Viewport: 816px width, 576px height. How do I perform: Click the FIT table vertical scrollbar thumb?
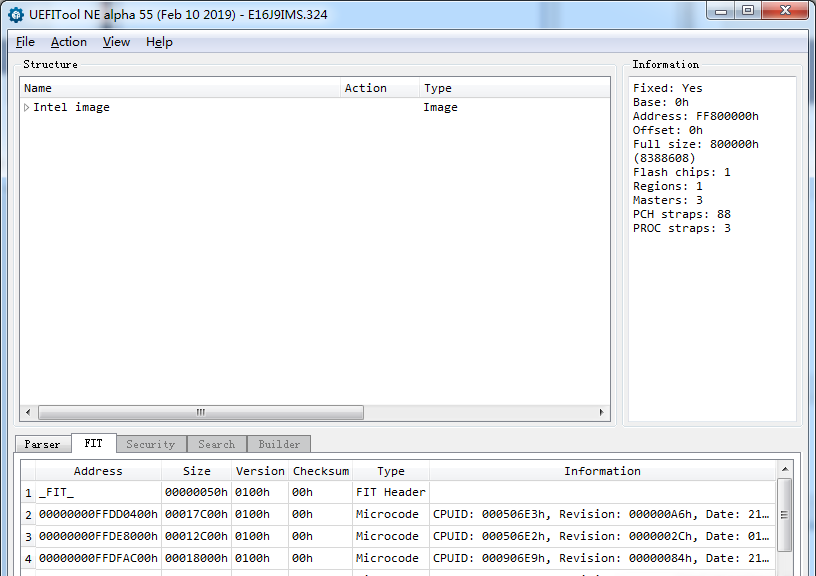click(x=785, y=515)
